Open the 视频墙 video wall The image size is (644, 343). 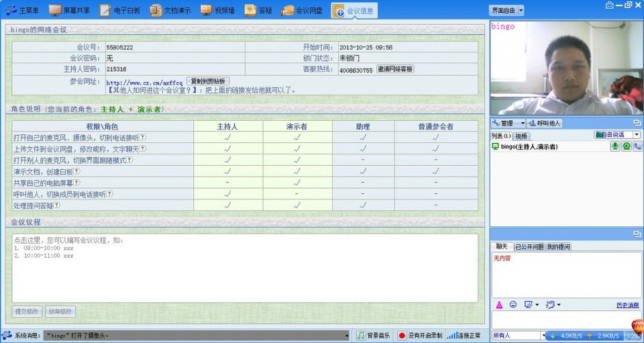pyautogui.click(x=217, y=11)
